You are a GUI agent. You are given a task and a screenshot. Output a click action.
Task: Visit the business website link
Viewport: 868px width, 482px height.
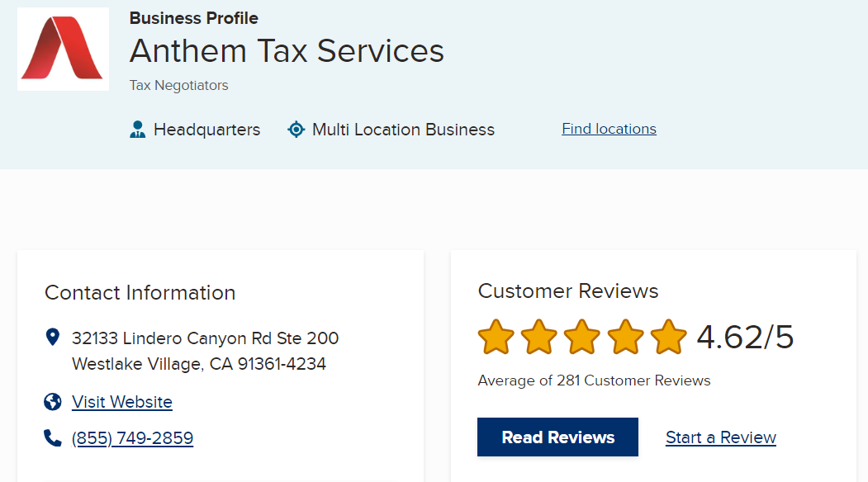(121, 402)
